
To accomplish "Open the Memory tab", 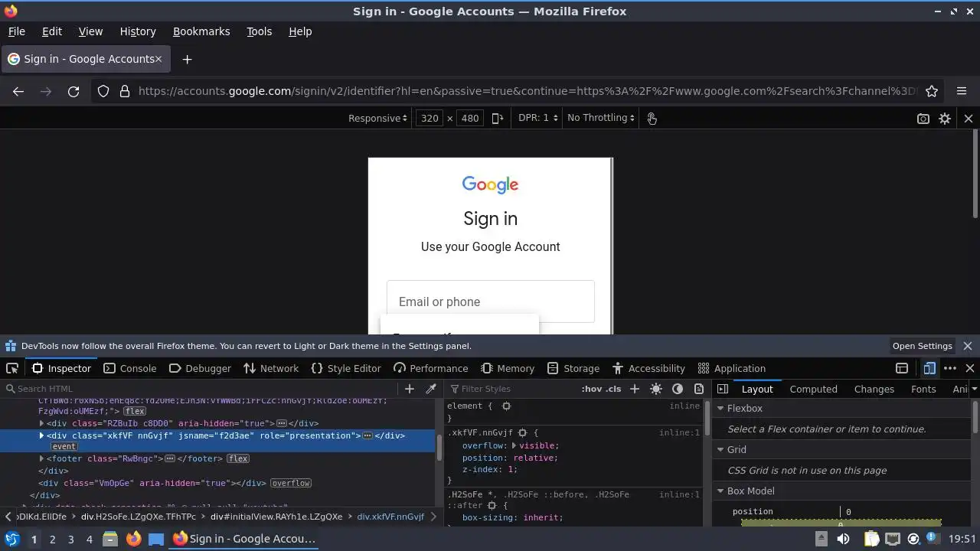I will (508, 368).
